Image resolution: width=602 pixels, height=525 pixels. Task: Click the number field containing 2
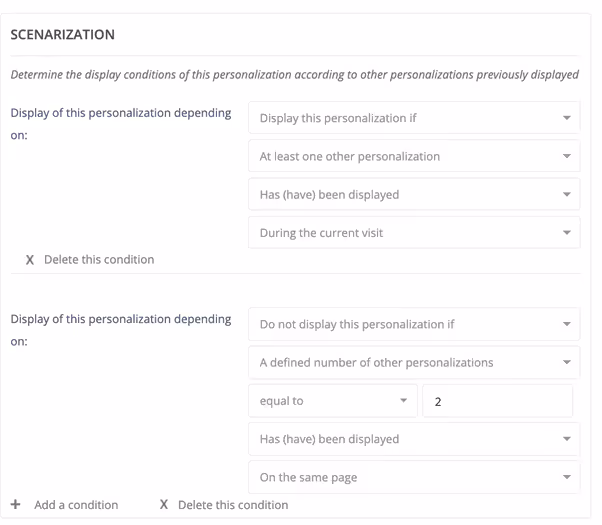(497, 401)
